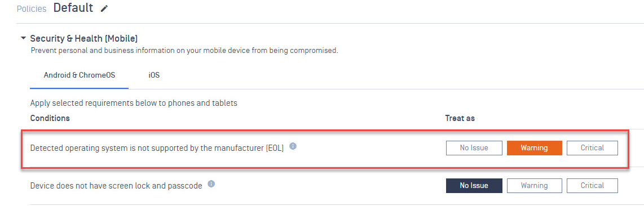
Task: Click the Default policy name title
Action: click(x=73, y=8)
